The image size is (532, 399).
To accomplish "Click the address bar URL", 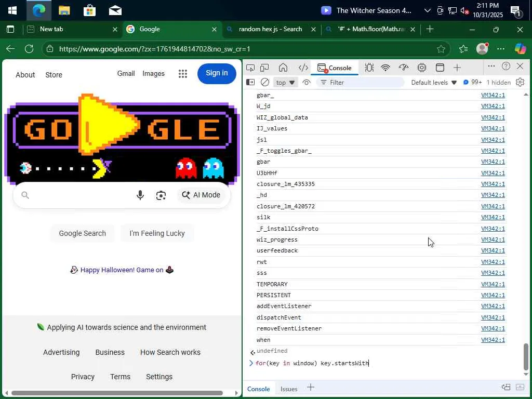I will [154, 49].
